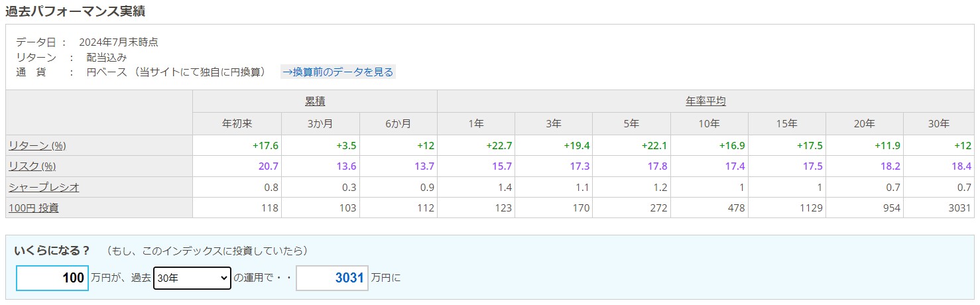Click the 17.8 five-year risk value
Image resolution: width=980 pixels, height=305 pixels.
tap(656, 166)
